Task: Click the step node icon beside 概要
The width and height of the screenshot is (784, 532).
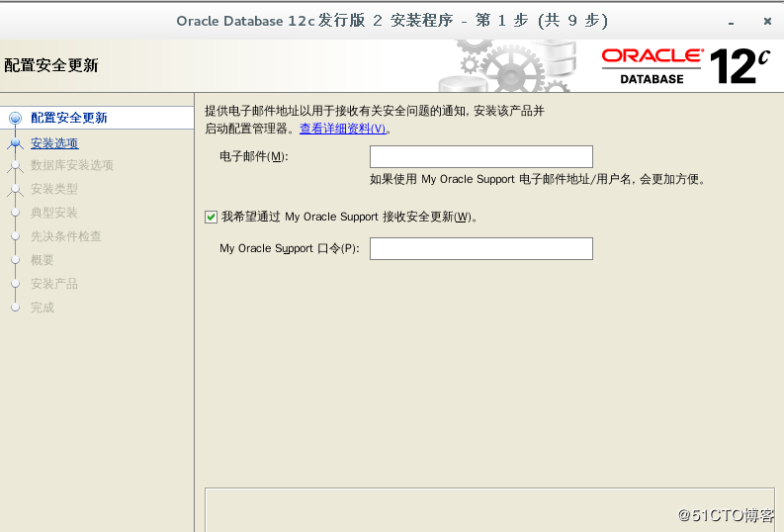Action: click(x=16, y=260)
